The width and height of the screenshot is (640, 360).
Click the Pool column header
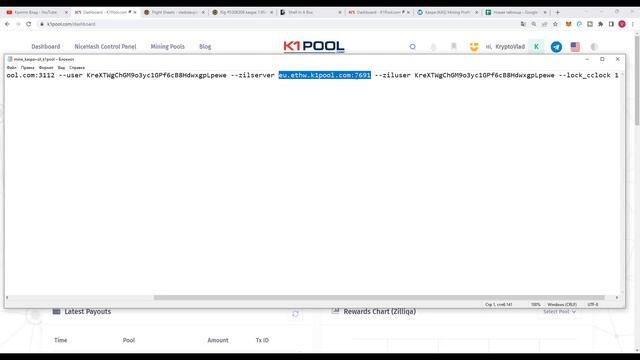(x=129, y=340)
